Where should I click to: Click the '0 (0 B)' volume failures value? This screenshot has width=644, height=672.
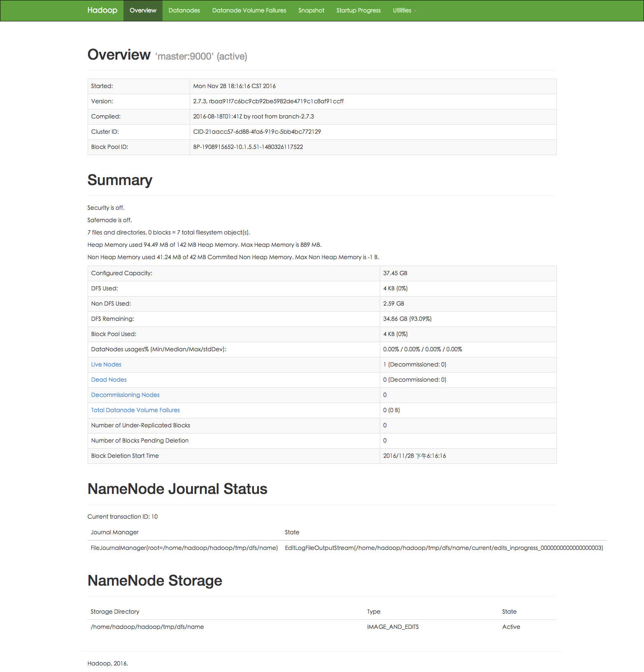391,410
